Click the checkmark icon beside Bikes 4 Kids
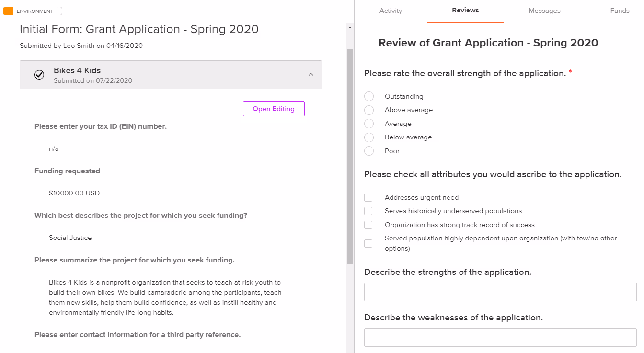The height and width of the screenshot is (353, 644). pos(39,75)
